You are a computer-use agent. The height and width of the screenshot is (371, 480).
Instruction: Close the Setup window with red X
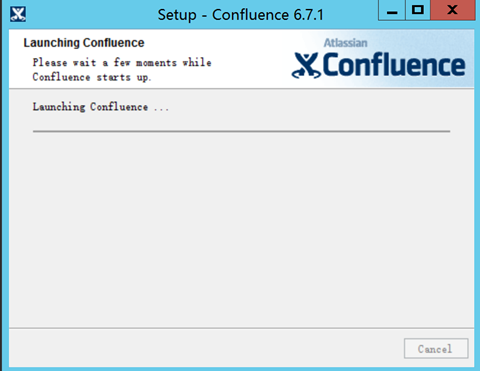(453, 10)
